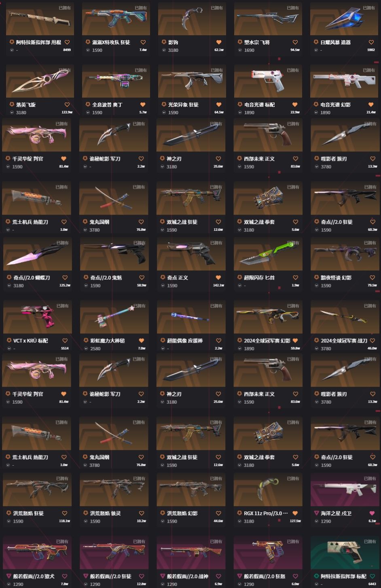The image size is (381, 588).
Task: Click the pink tier icon beside 海洋之星 戍卫
Action: [x=316, y=513]
